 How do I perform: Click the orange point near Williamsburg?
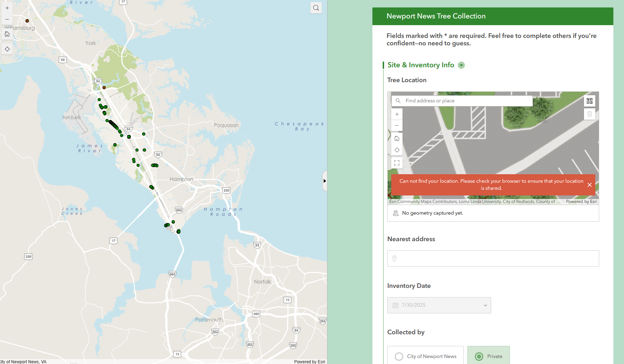point(27,21)
